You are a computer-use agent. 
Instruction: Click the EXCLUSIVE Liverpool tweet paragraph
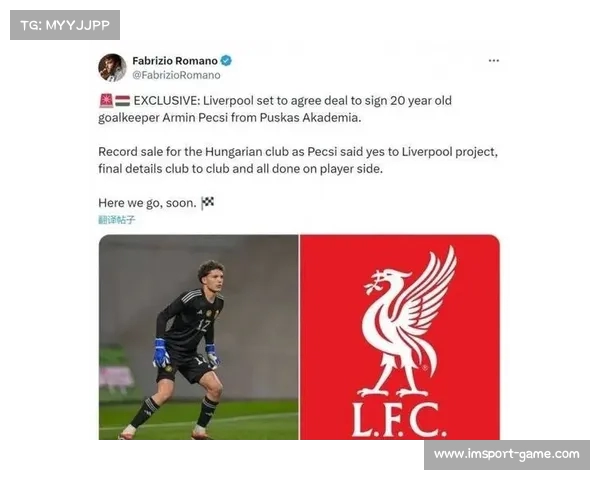pos(275,109)
